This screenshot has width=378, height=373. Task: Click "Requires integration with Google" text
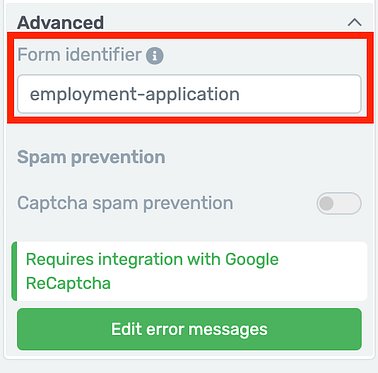[152, 260]
